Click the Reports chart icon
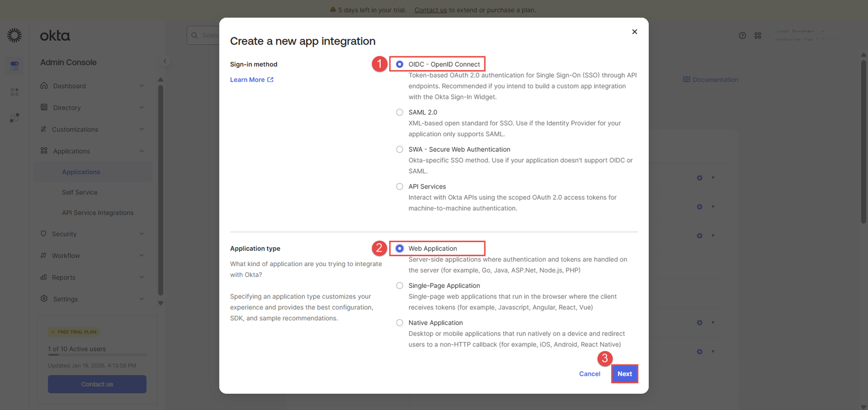The height and width of the screenshot is (410, 868). click(x=43, y=277)
